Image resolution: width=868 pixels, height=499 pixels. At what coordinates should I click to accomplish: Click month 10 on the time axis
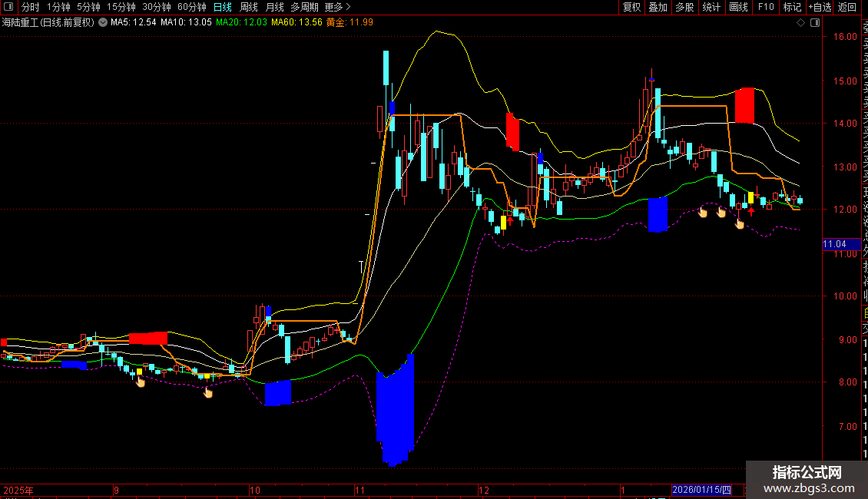255,490
